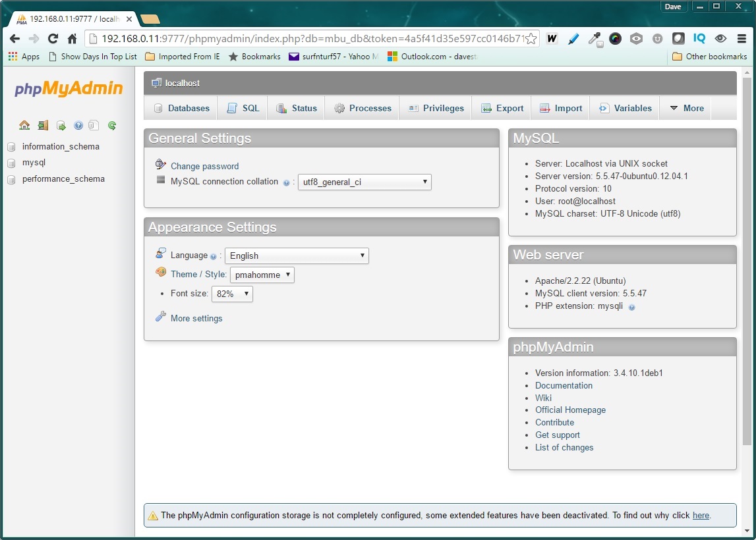The image size is (756, 540).
Task: Open the Font size dropdown showing 82%
Action: pos(232,294)
